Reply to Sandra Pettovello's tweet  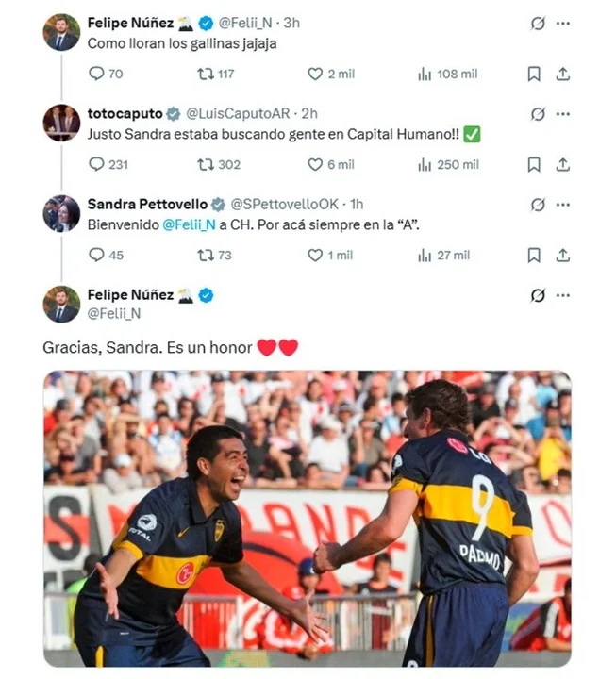(96, 255)
